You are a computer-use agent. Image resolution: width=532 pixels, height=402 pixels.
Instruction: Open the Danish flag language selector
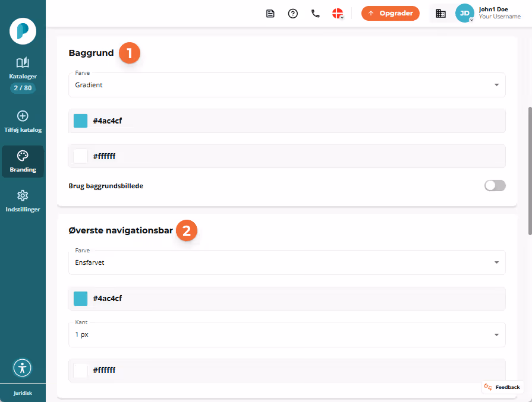click(338, 14)
